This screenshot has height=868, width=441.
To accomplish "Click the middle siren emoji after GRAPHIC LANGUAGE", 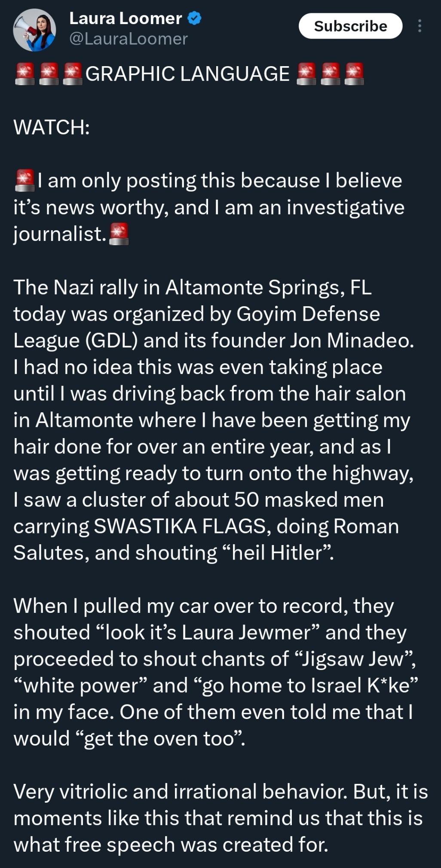I will tap(330, 74).
